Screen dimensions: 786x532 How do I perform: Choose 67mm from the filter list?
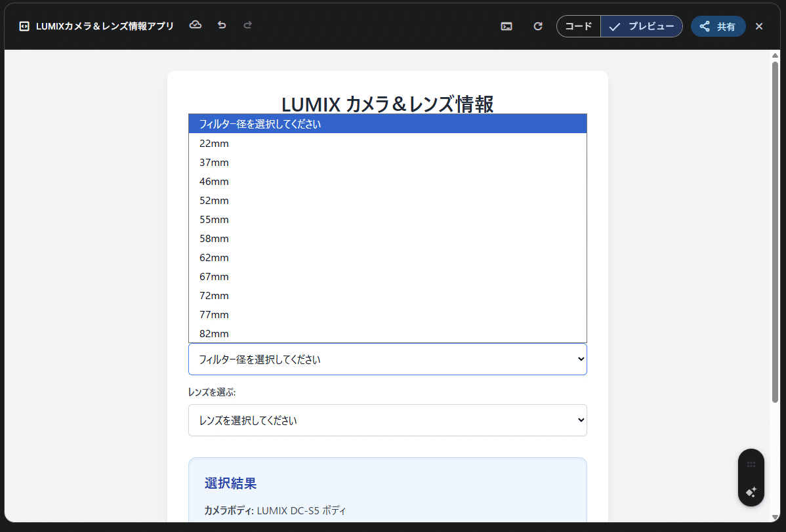[388, 277]
